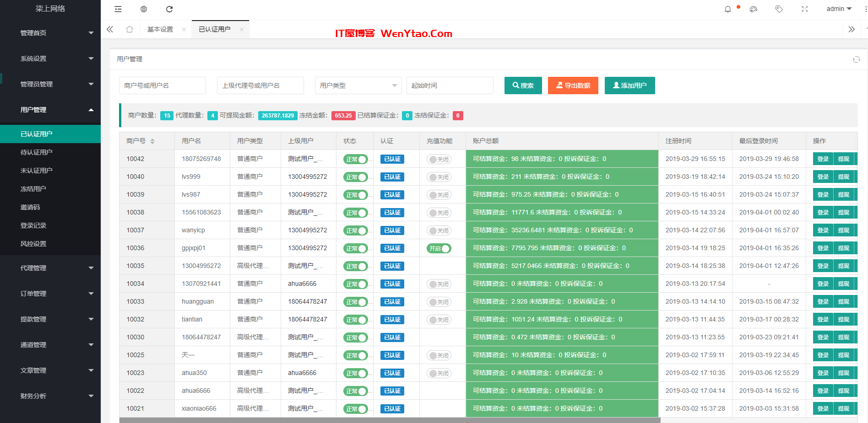Screen dimensions: 868x423
Task: Turn off 充值功能 for merchant 10036
Action: tap(439, 248)
